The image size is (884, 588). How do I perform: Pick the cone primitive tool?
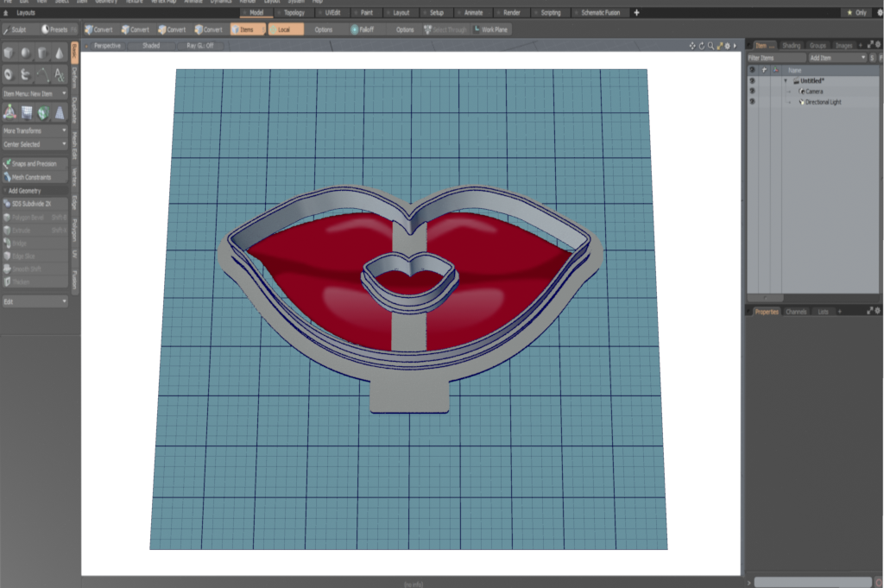click(x=59, y=54)
